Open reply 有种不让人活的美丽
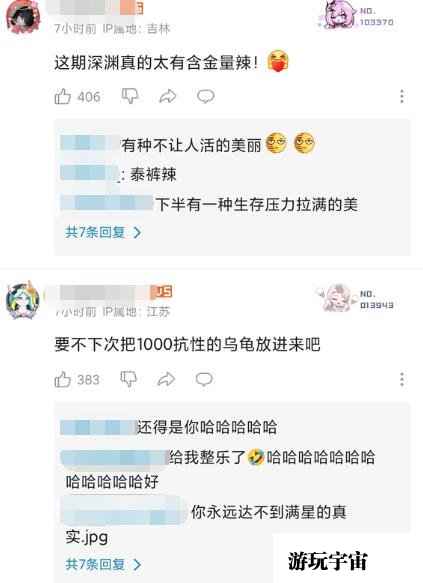This screenshot has height=583, width=423. pos(191,145)
